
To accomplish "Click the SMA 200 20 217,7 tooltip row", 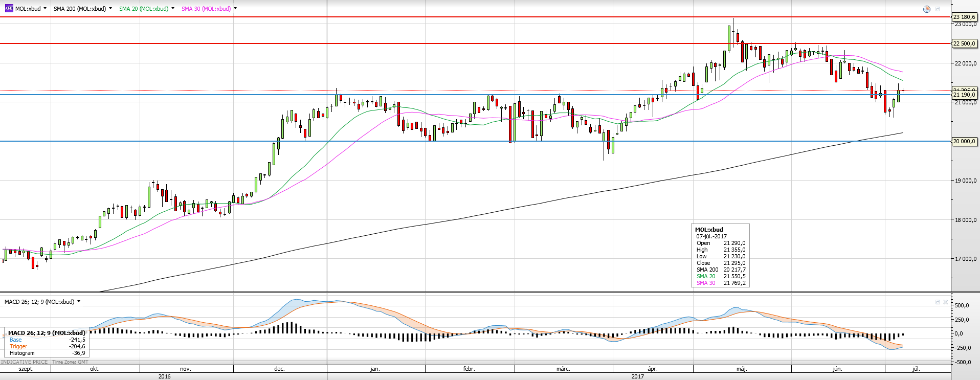I will point(721,270).
